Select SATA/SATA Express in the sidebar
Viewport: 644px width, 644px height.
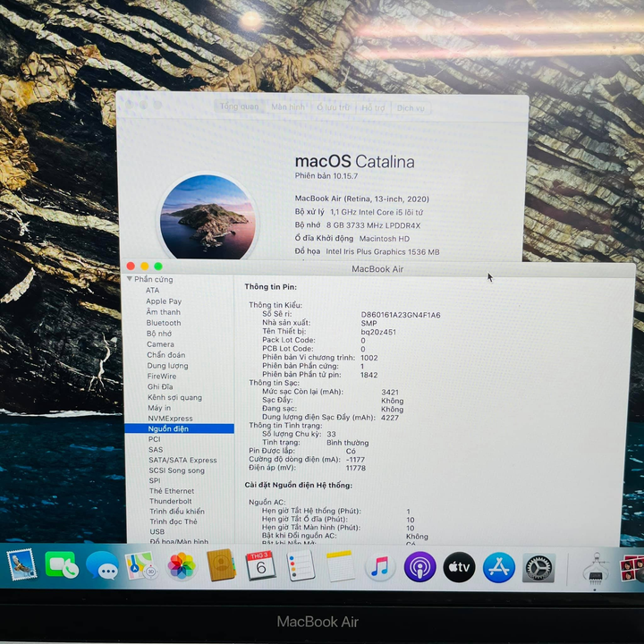click(x=182, y=460)
